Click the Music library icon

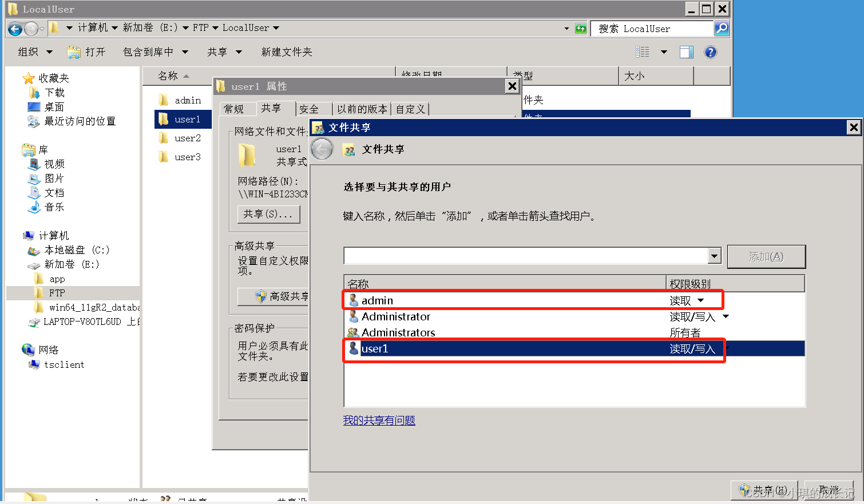[x=34, y=207]
